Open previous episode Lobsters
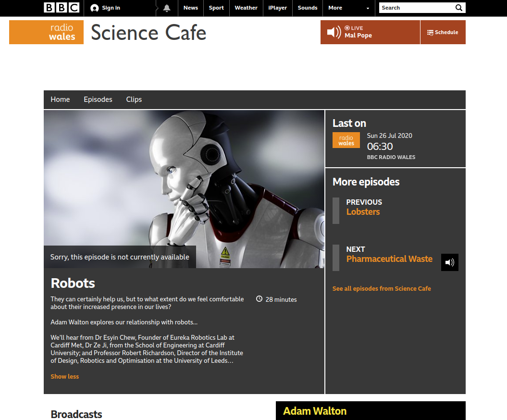This screenshot has width=507, height=420. pyautogui.click(x=363, y=212)
